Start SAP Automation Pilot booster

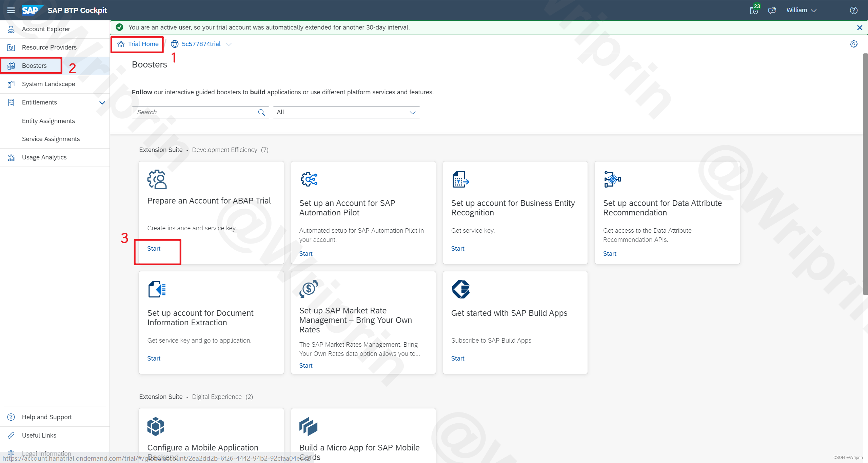[x=305, y=254]
